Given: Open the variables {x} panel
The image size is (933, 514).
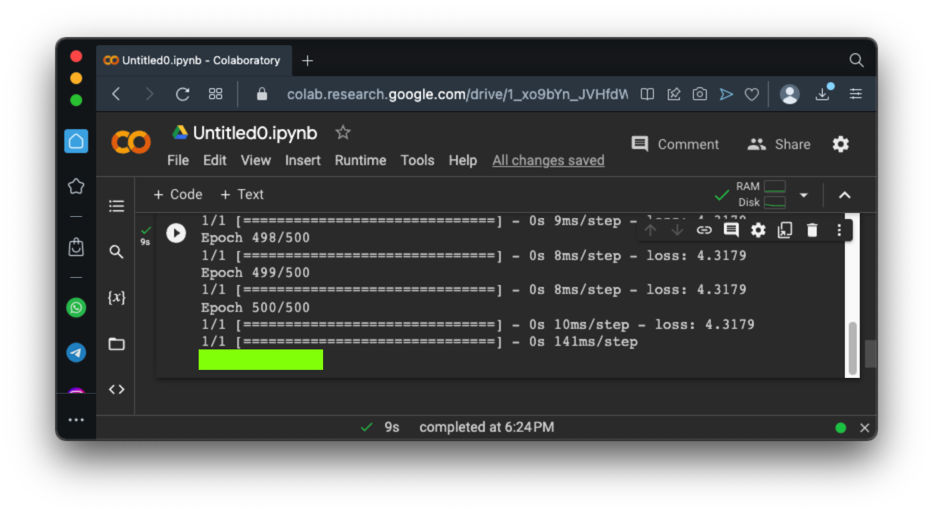Looking at the screenshot, I should (117, 298).
